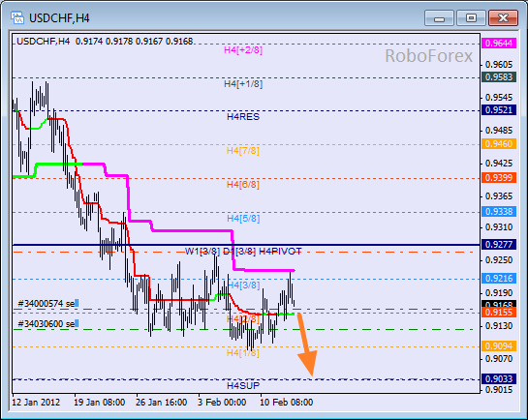This screenshot has height=420, width=528.
Task: Select the #34030600 sell order line
Action: (48, 324)
